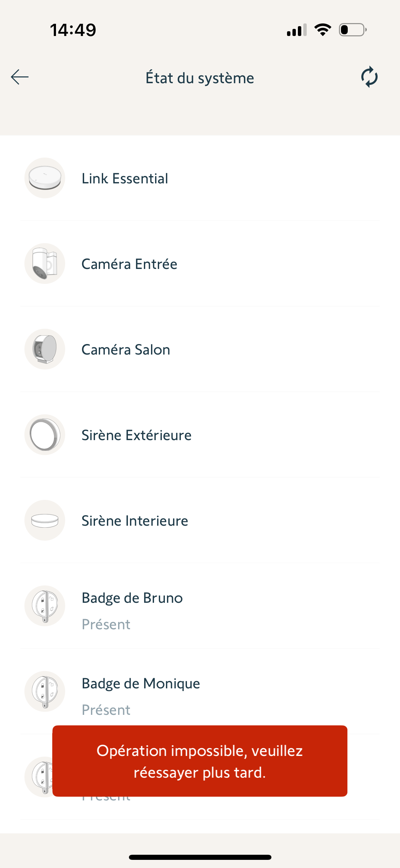Tap the partially hidden third badge icon
The width and height of the screenshot is (400, 868).
click(x=38, y=777)
